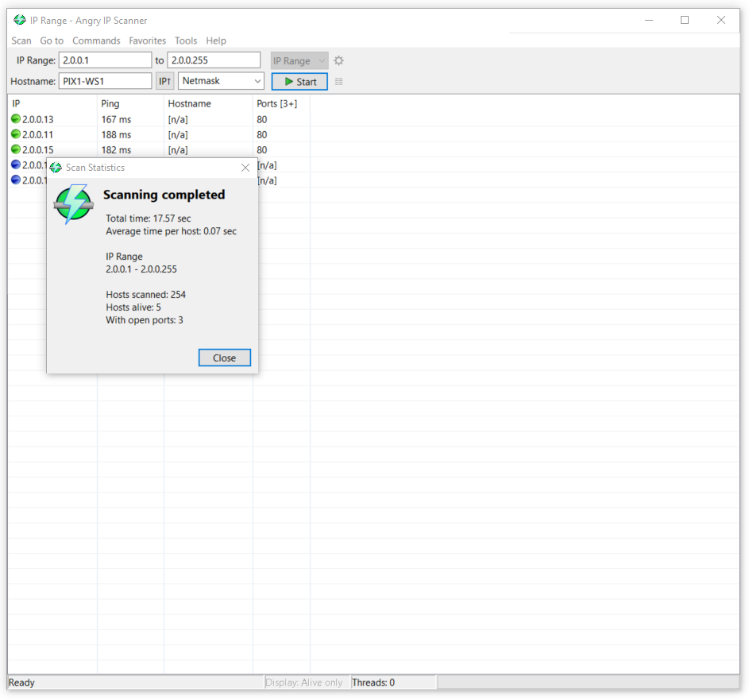Click the green status dot for 2.0.0.15
749x700 pixels.
coord(16,149)
